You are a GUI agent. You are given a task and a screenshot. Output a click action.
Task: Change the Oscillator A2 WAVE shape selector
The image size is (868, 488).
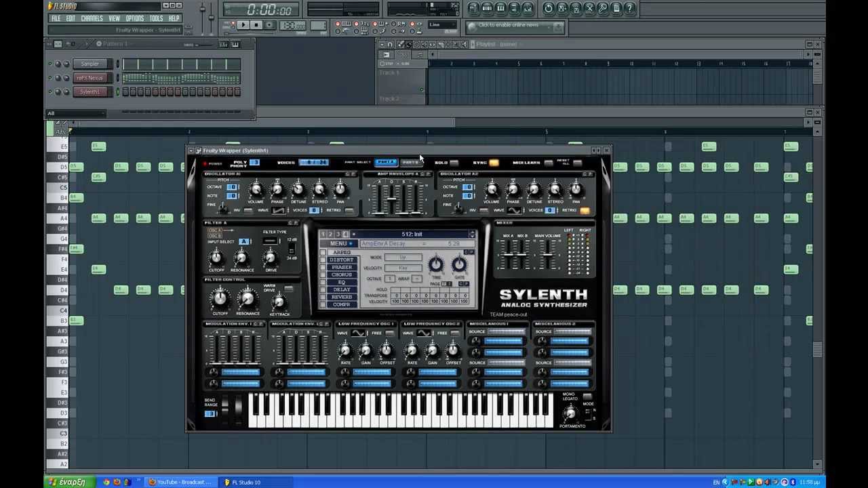pos(515,211)
